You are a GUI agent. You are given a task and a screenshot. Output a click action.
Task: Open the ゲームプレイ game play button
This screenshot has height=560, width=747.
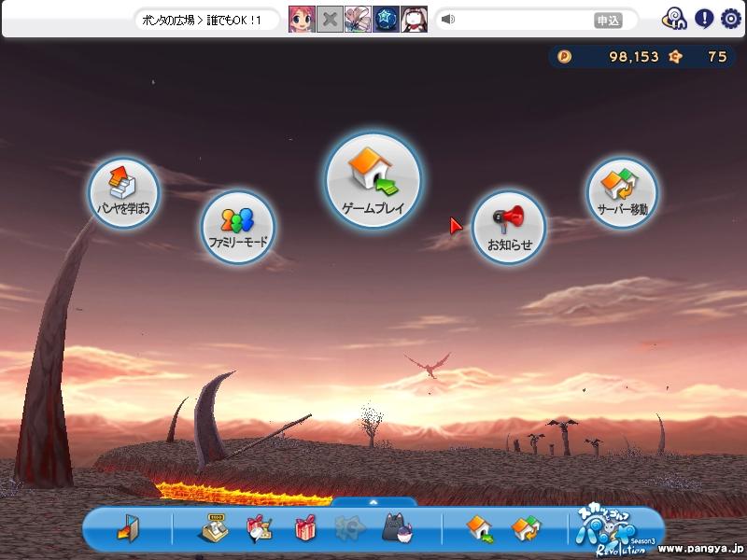click(373, 180)
